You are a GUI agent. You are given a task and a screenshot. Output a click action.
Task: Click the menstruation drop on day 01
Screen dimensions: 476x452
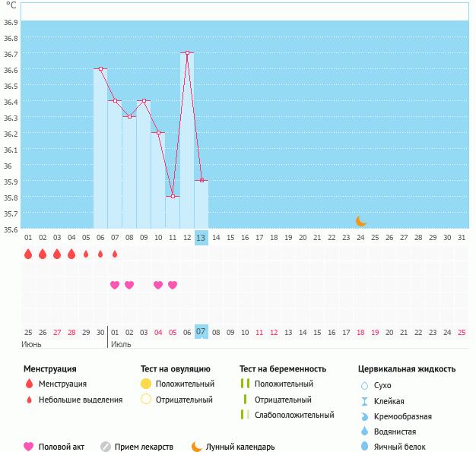[x=28, y=254]
